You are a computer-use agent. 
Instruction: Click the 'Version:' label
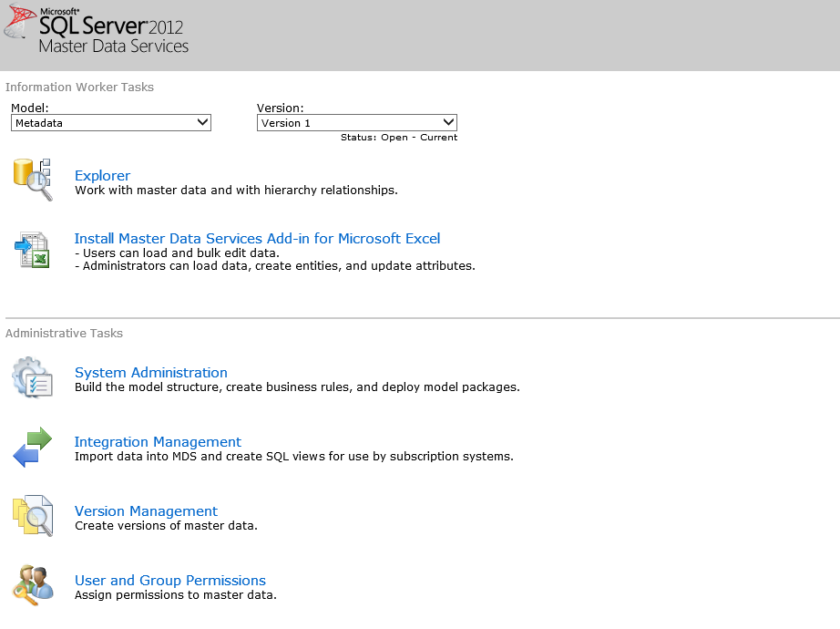(281, 108)
